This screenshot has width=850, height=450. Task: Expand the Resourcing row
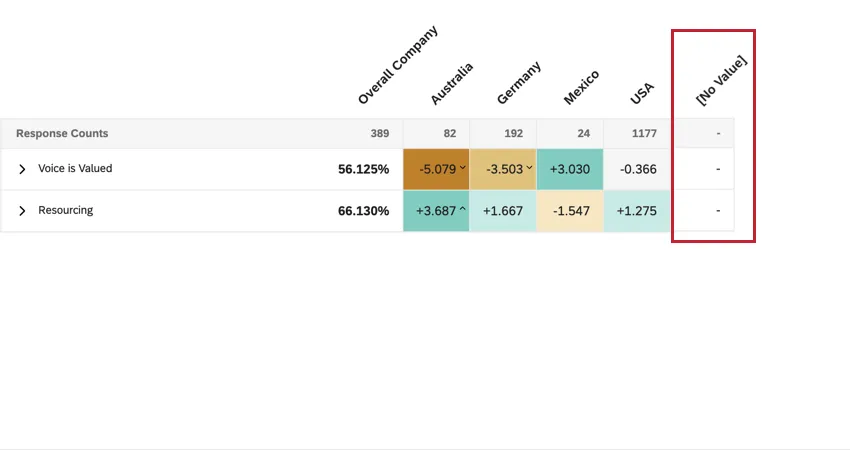22,211
